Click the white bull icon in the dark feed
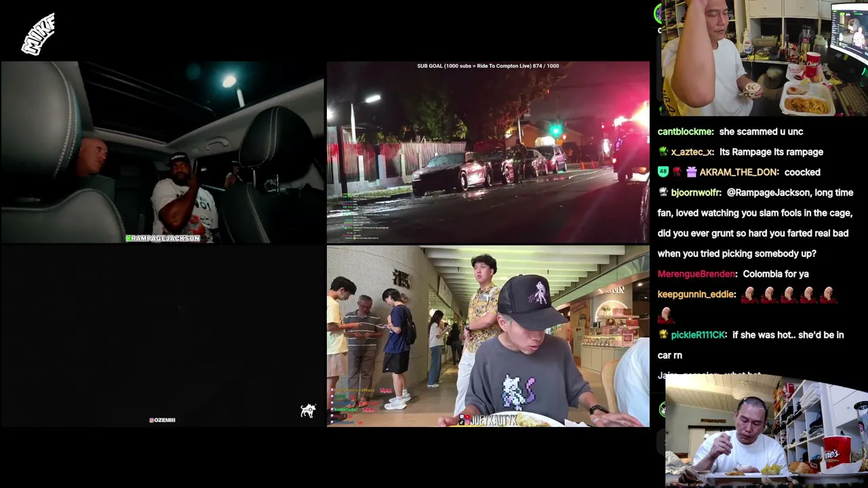Viewport: 868px width, 488px height. pyautogui.click(x=308, y=410)
